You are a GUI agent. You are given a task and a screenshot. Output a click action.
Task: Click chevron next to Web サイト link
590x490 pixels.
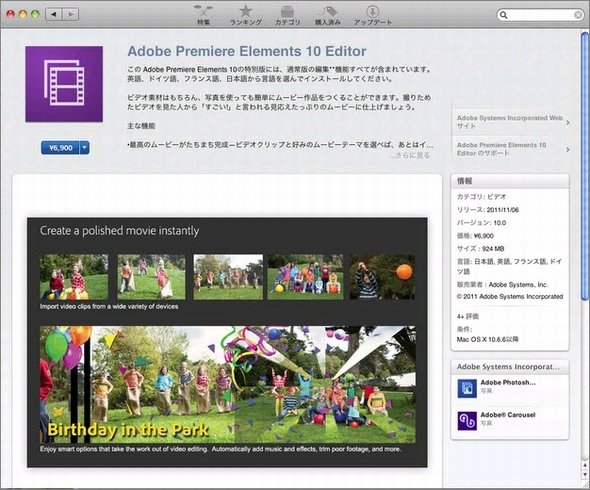coord(567,122)
